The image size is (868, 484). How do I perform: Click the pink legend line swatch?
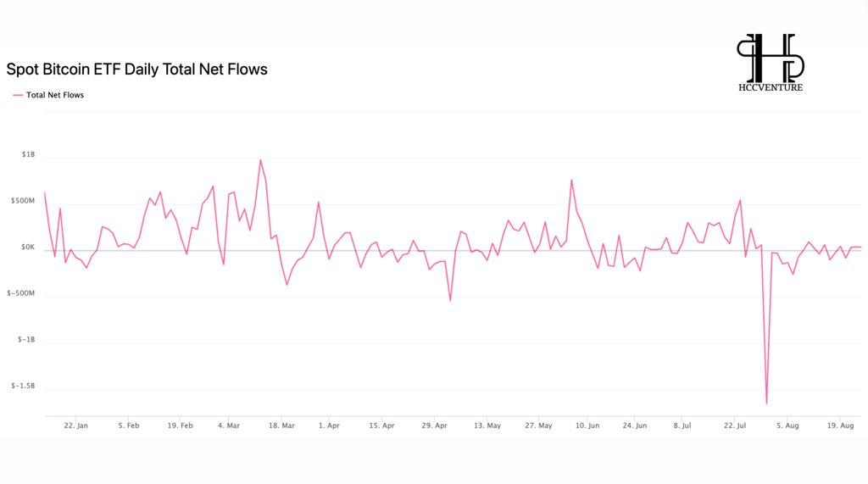(x=18, y=95)
